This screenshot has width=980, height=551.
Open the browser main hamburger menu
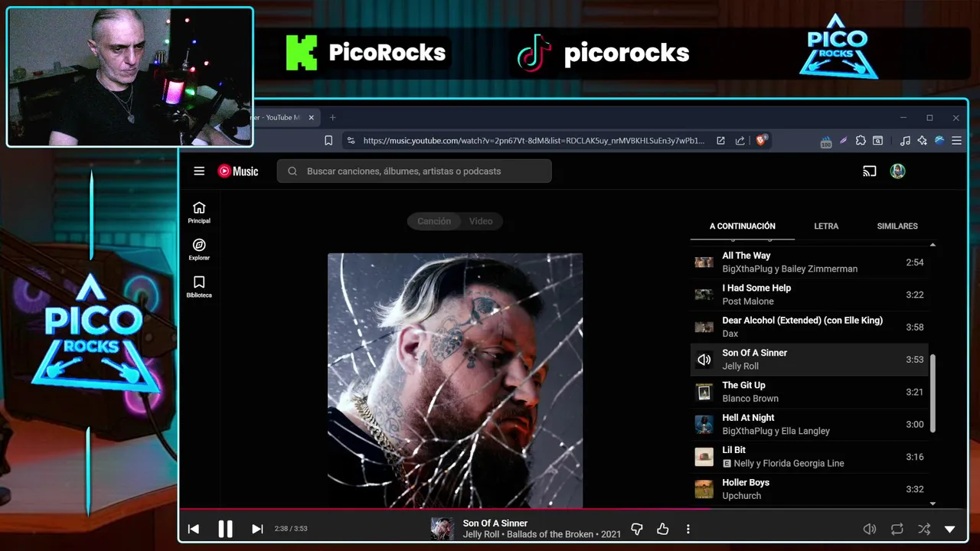tap(956, 141)
